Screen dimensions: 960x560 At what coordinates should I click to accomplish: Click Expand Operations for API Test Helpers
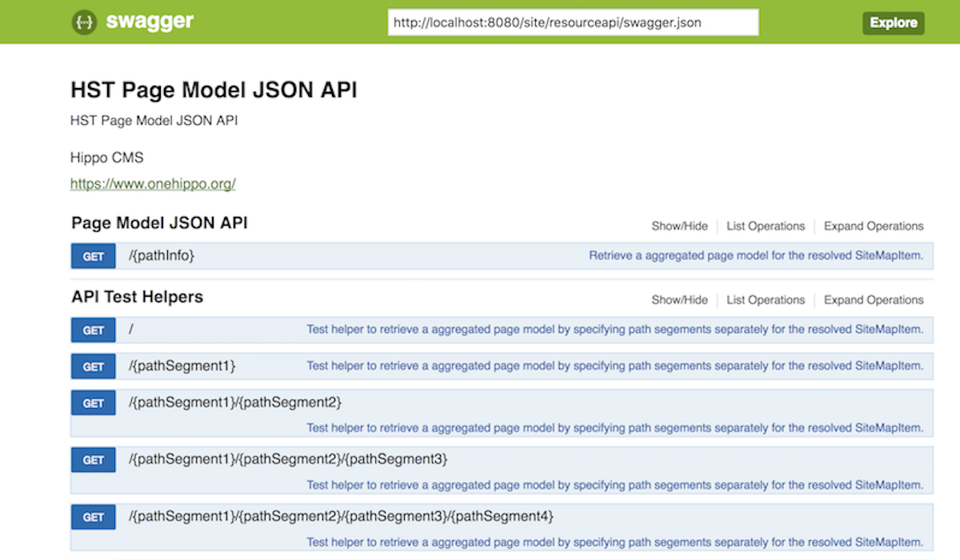point(874,300)
